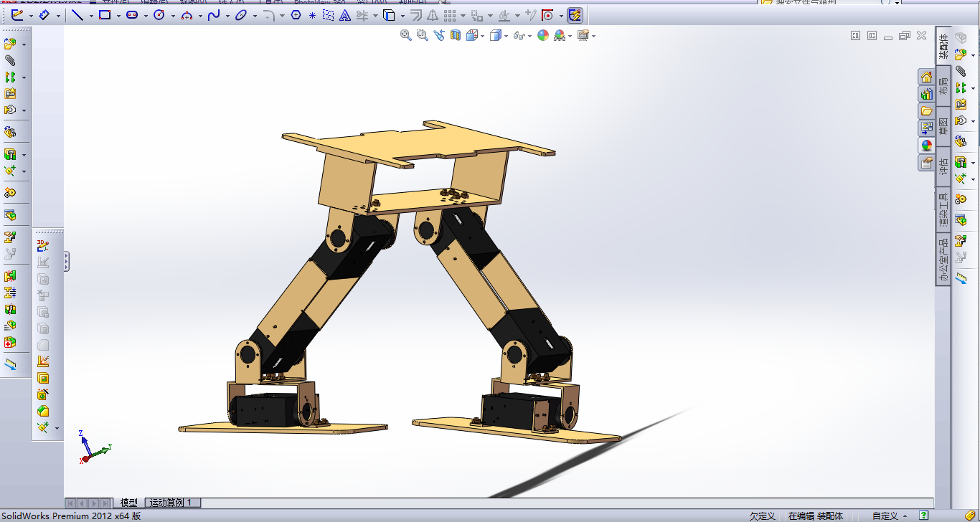Switch to the 办公室产品 tab
This screenshot has height=522, width=980.
[x=943, y=259]
